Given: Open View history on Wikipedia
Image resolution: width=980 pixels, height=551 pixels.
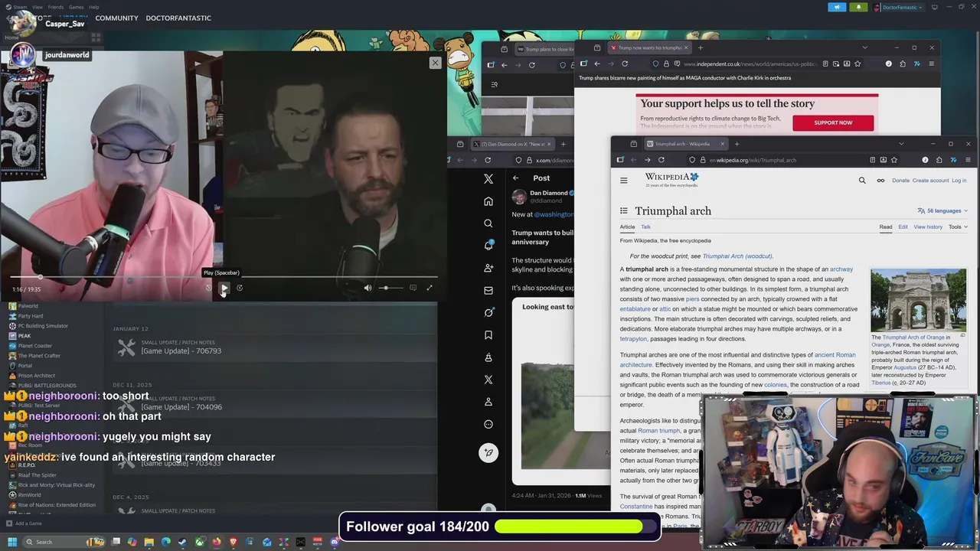Looking at the screenshot, I should point(928,227).
